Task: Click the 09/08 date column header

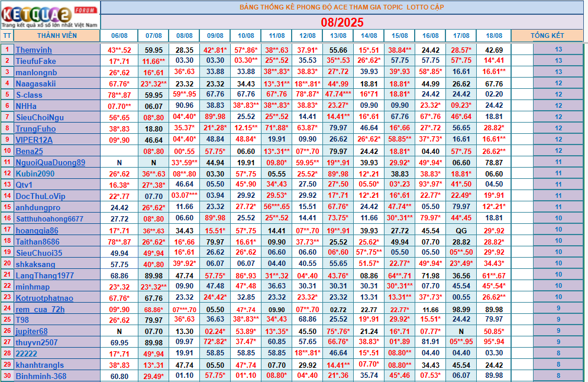Action: pyautogui.click(x=215, y=36)
